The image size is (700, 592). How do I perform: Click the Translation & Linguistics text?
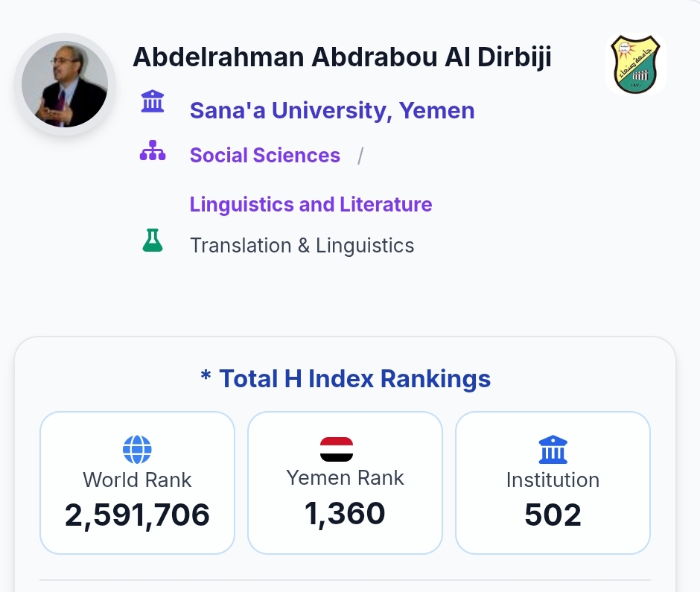point(302,246)
